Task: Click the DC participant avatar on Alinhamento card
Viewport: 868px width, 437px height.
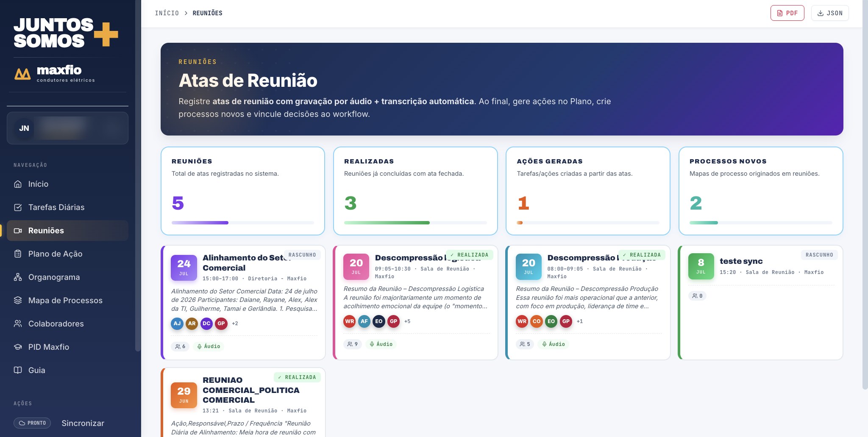Action: click(x=206, y=324)
